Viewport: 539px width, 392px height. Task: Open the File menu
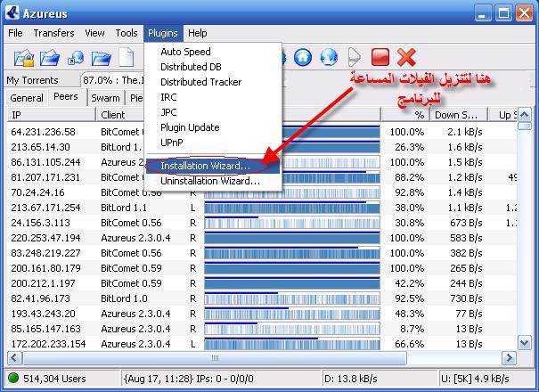pos(15,33)
